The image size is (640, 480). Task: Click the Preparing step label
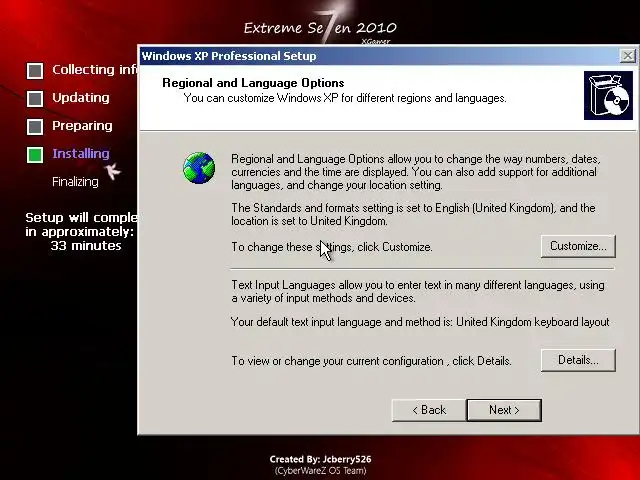click(82, 126)
